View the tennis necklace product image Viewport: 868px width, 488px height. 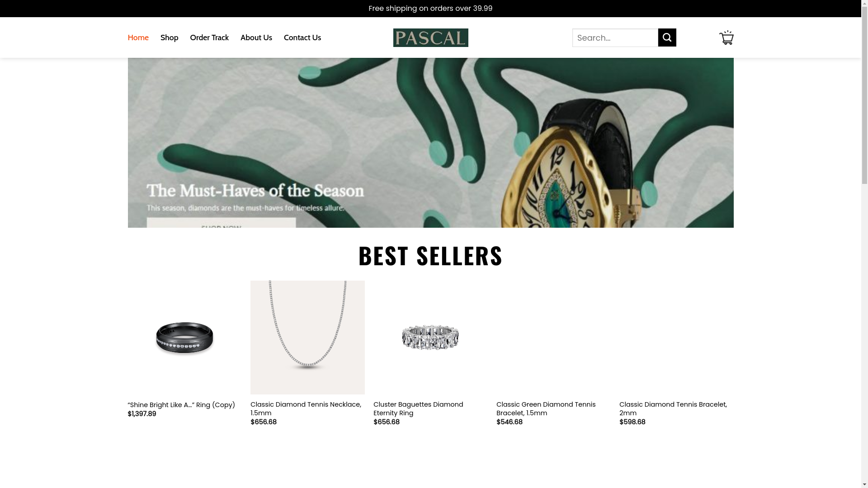pos(307,337)
